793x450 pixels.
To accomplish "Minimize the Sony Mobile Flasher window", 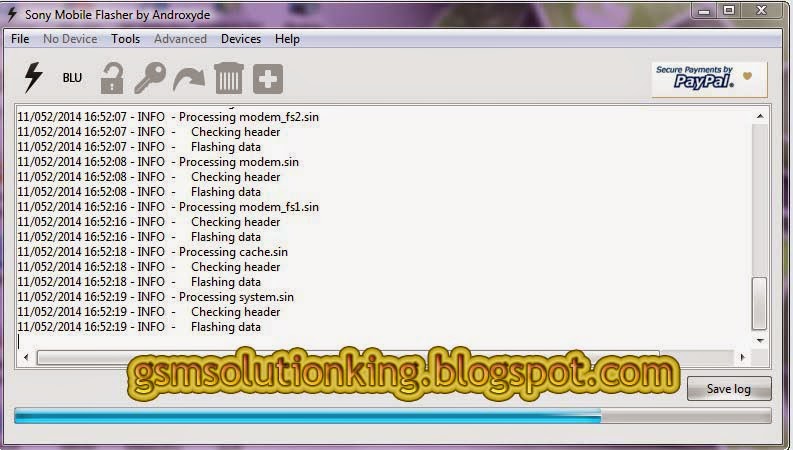I will 704,11.
